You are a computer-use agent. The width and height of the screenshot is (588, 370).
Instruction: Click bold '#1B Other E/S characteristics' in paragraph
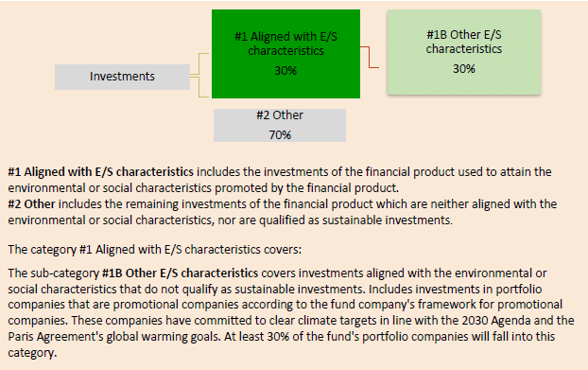pos(180,273)
